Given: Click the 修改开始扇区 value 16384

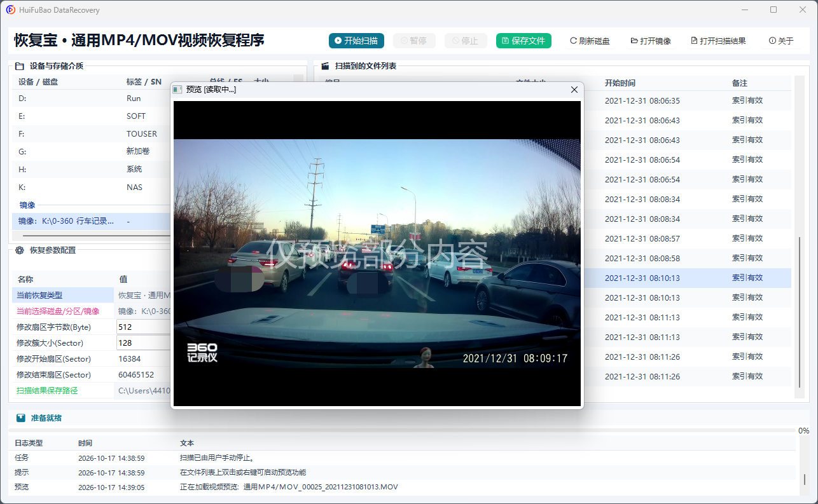Looking at the screenshot, I should point(130,359).
